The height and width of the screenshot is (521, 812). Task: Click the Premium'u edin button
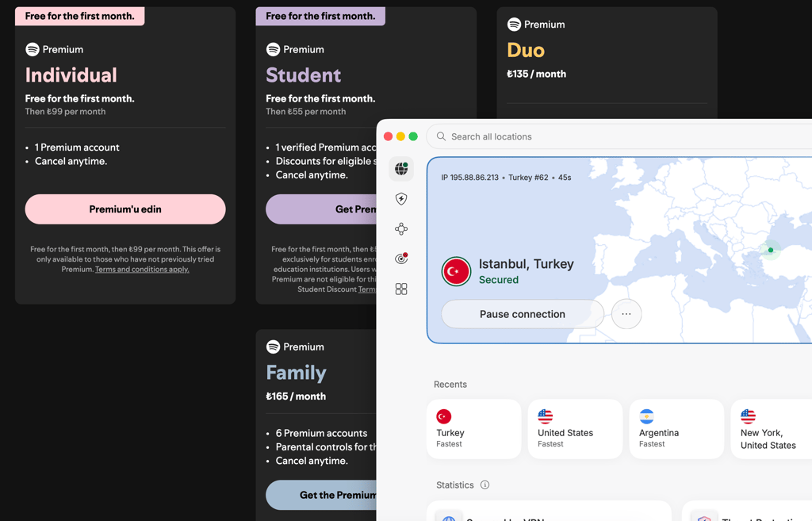pos(125,209)
